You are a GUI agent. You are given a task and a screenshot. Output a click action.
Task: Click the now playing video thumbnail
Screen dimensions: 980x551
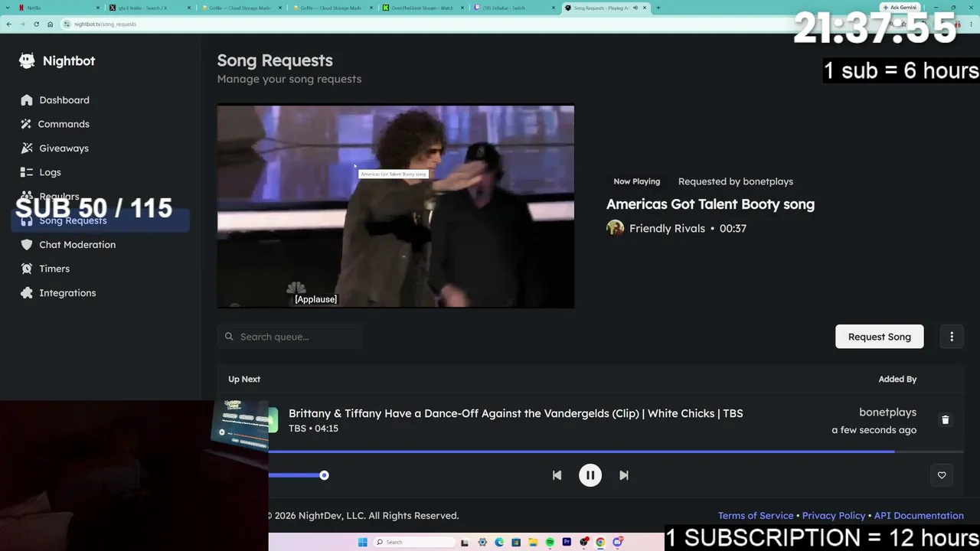tap(396, 207)
